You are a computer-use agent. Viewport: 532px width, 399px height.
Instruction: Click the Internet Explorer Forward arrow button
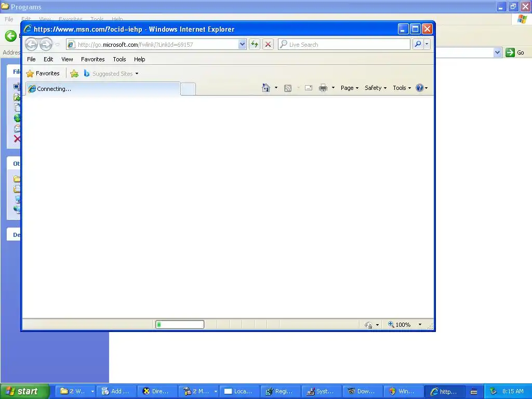click(x=46, y=44)
